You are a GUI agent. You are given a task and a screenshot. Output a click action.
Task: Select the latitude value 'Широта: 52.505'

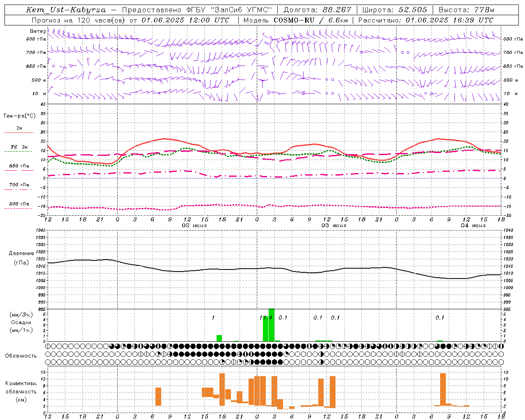pyautogui.click(x=395, y=10)
